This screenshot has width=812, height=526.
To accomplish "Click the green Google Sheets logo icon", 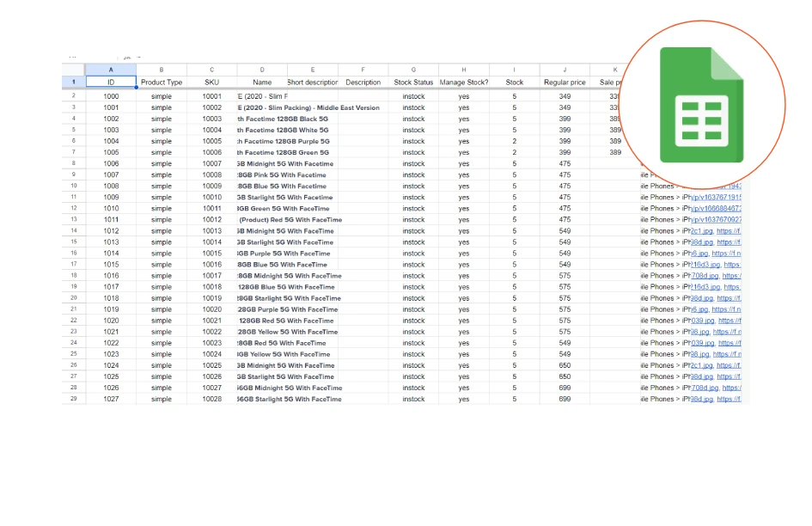I will 702,105.
